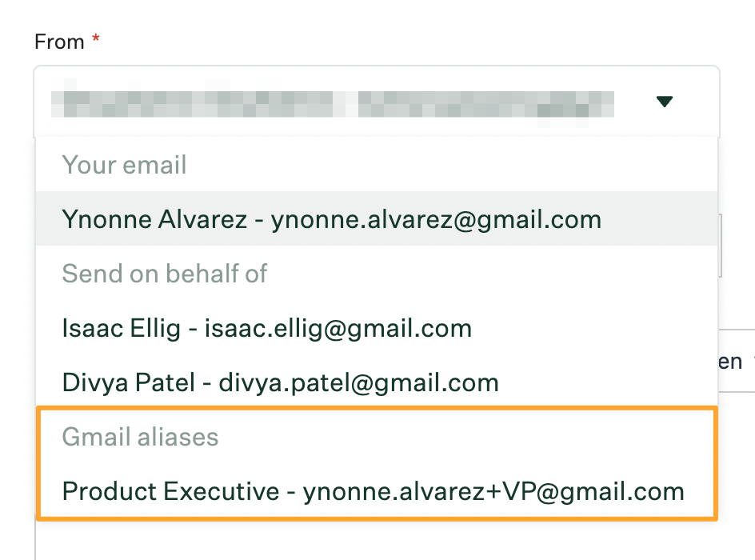Choose Isaac Ellig under Send on behalf of

point(377,328)
